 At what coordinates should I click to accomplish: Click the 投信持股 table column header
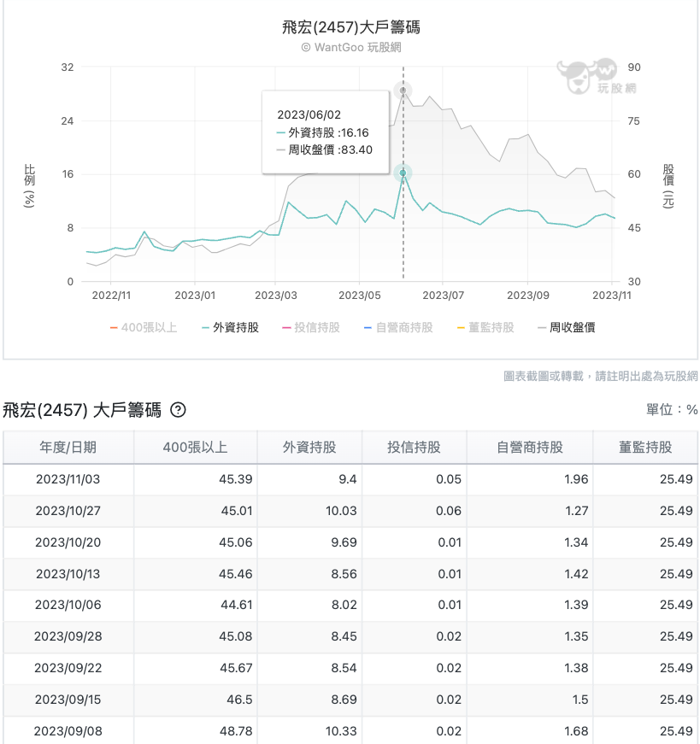[x=415, y=447]
